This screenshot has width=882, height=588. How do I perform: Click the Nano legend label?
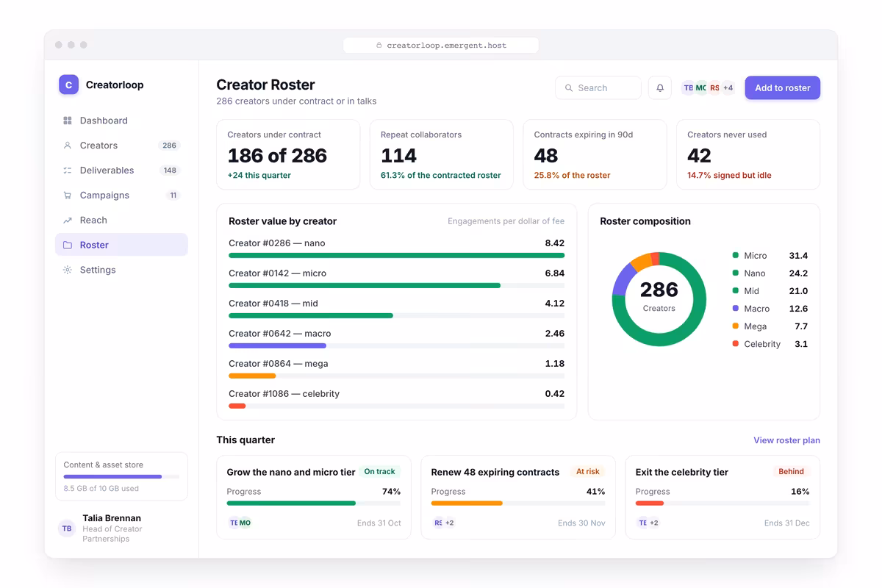755,273
